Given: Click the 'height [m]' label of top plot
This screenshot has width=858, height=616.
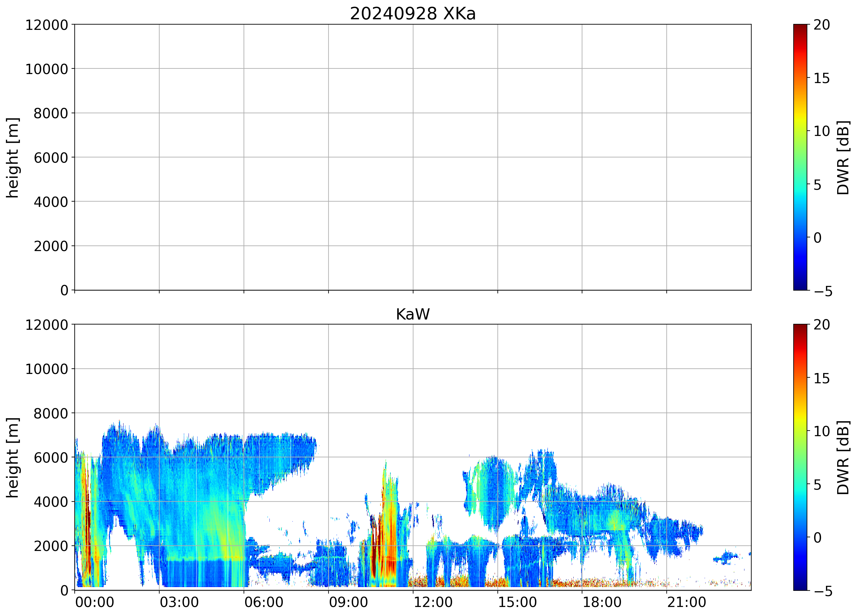Looking at the screenshot, I should tap(12, 157).
